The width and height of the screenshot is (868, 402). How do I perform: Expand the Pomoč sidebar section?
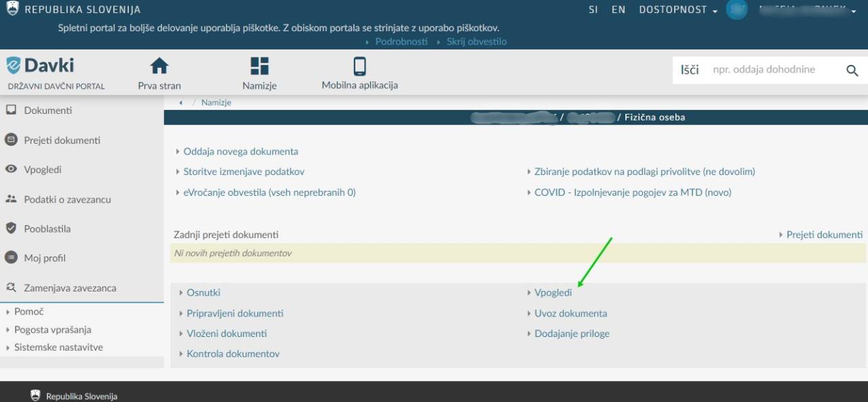tap(28, 312)
